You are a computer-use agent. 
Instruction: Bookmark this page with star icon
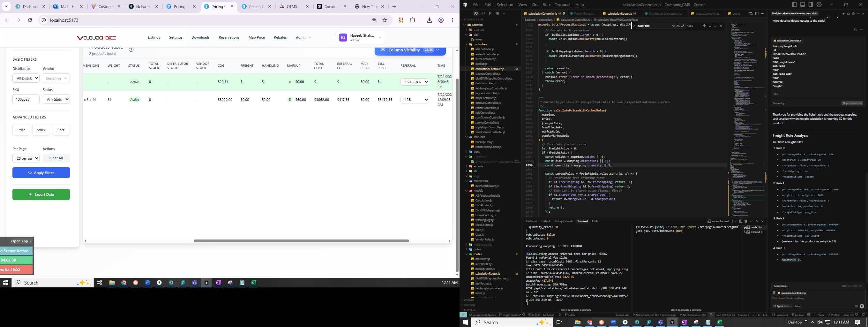385,20
